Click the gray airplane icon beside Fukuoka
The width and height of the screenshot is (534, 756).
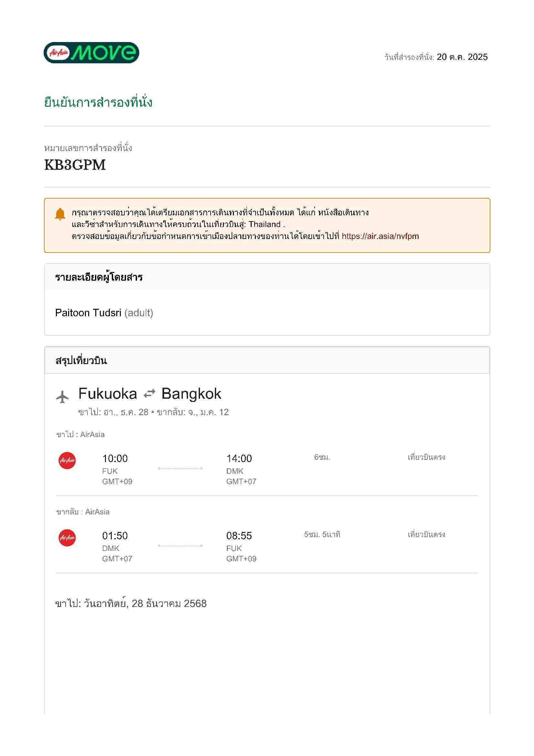pos(62,396)
